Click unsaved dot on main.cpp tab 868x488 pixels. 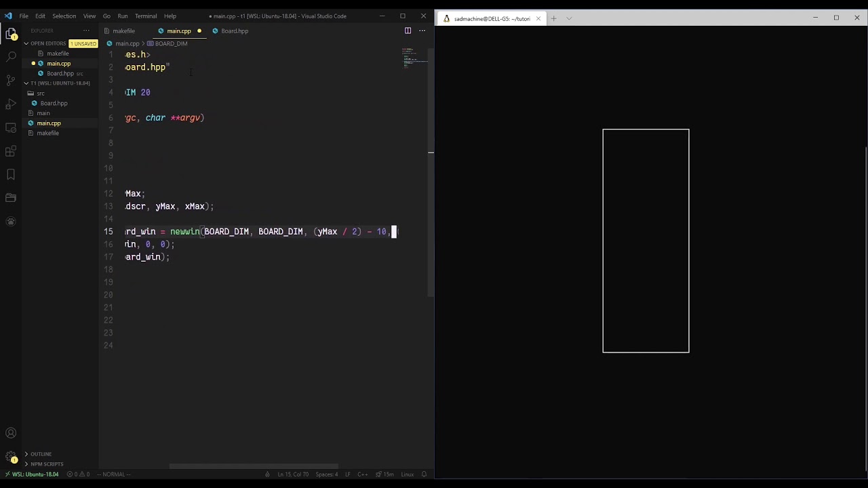coord(199,30)
